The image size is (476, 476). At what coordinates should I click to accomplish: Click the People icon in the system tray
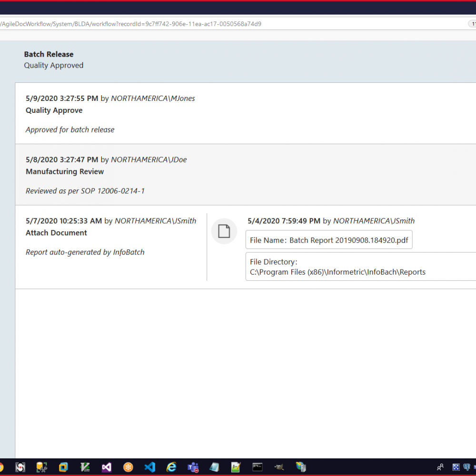(x=440, y=467)
